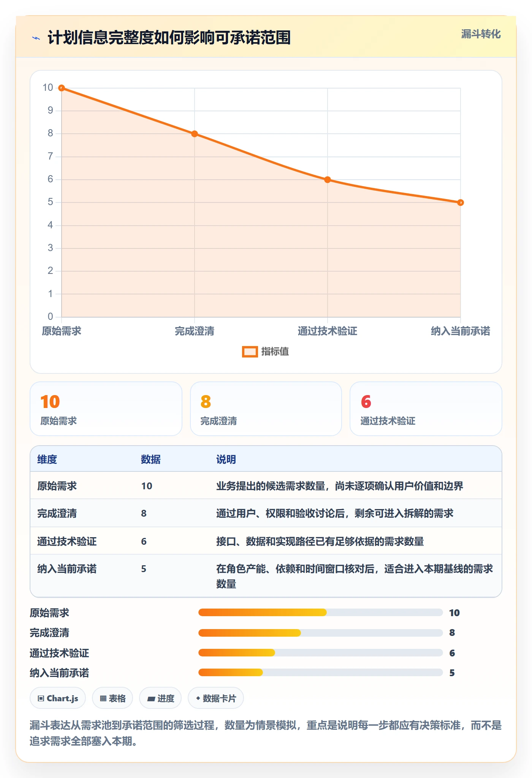
Task: Click the chart data point for 通过技术验证
Action: pyautogui.click(x=328, y=180)
